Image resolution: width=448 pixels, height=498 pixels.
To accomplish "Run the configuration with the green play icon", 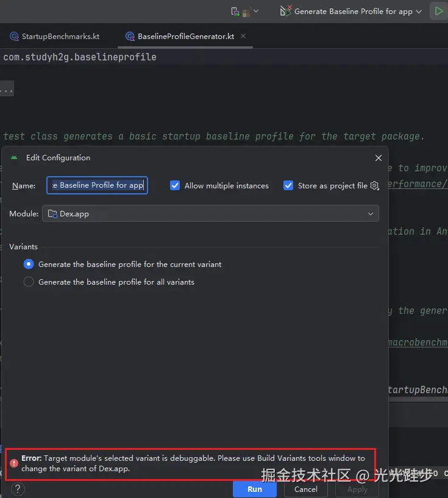I will click(439, 11).
